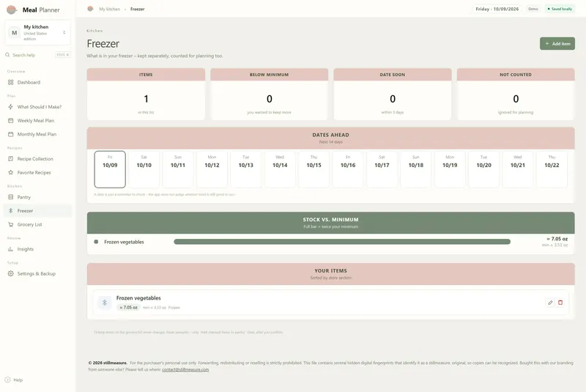Click the Favorite Recipes star icon
This screenshot has width=586, height=392.
click(x=10, y=173)
